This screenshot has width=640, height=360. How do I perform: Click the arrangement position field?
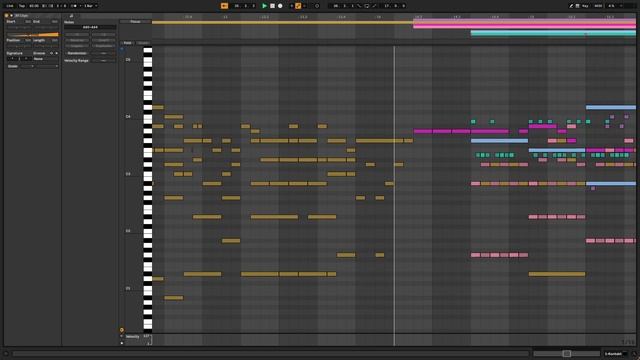pos(244,6)
